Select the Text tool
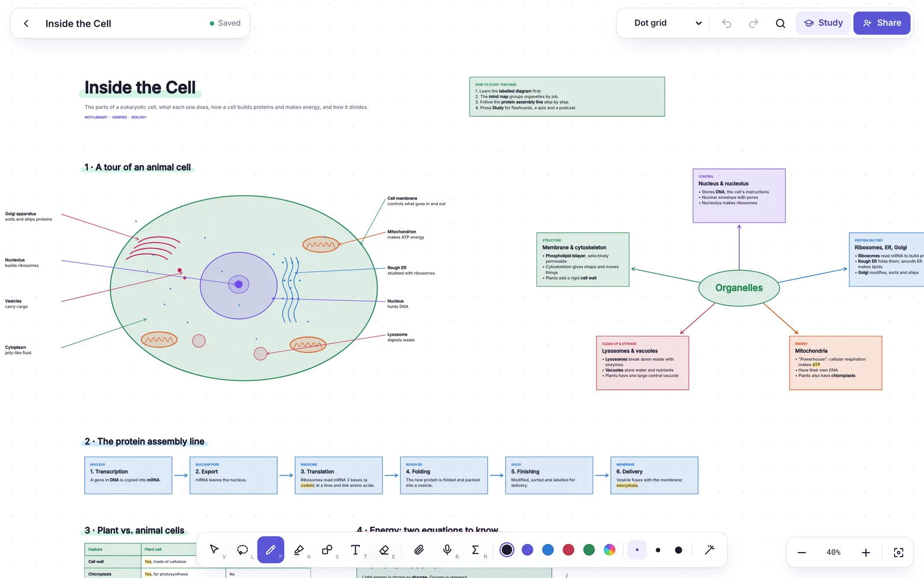 tap(356, 550)
